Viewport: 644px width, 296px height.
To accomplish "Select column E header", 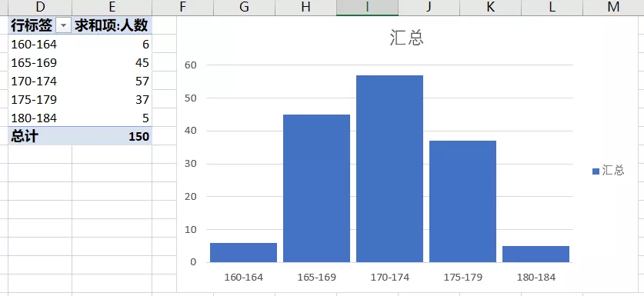I will (112, 7).
